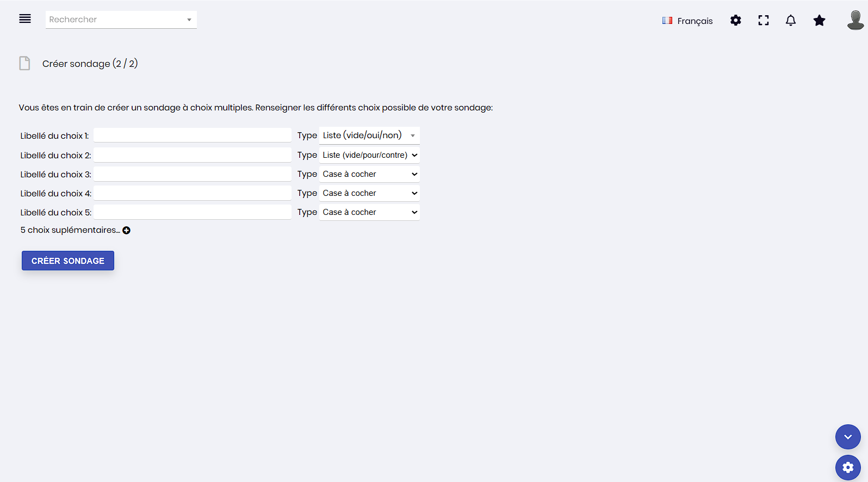Screen dimensions: 868x482
Task: Click the French flag icon
Action: pos(667,21)
